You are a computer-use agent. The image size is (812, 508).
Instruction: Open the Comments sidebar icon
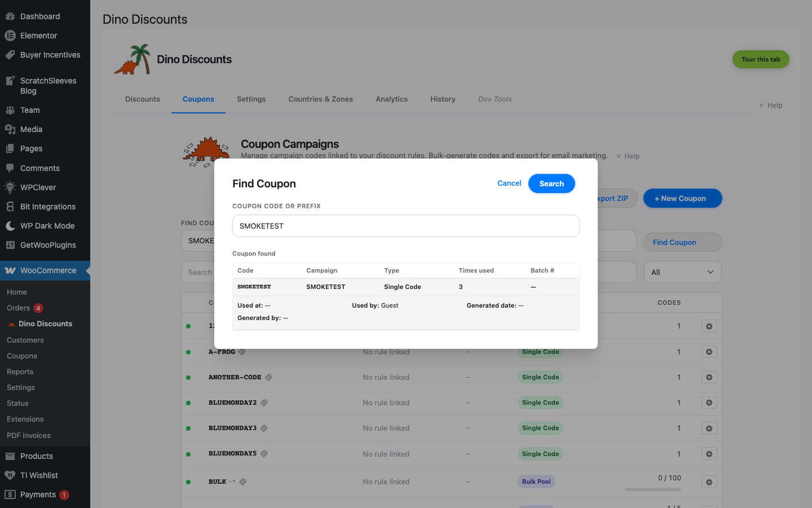click(10, 168)
